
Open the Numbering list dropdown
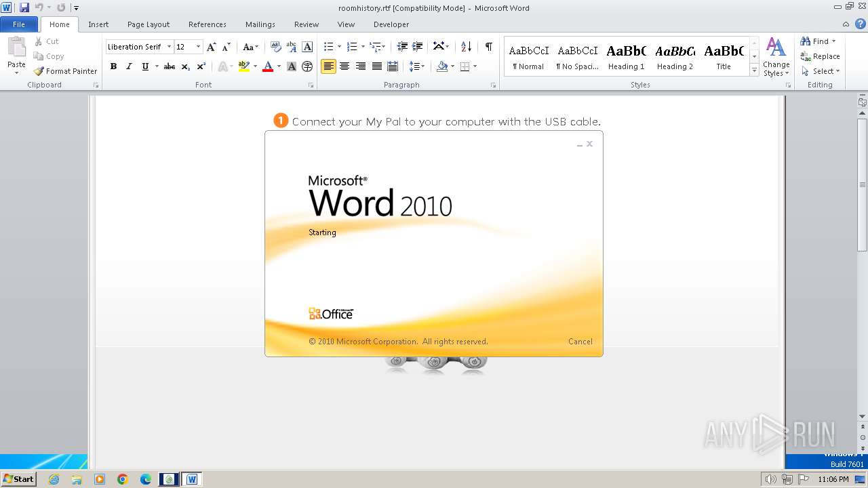coord(362,47)
